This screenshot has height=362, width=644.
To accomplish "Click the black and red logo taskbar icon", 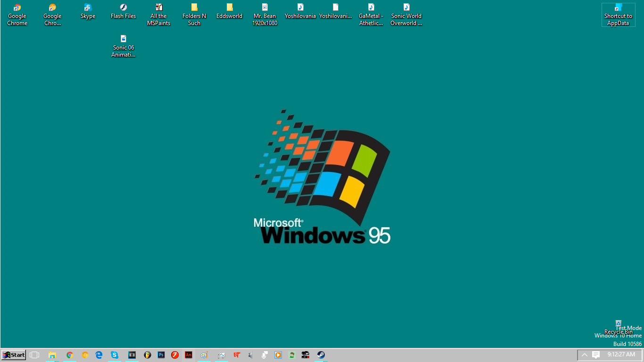I will coord(305,355).
